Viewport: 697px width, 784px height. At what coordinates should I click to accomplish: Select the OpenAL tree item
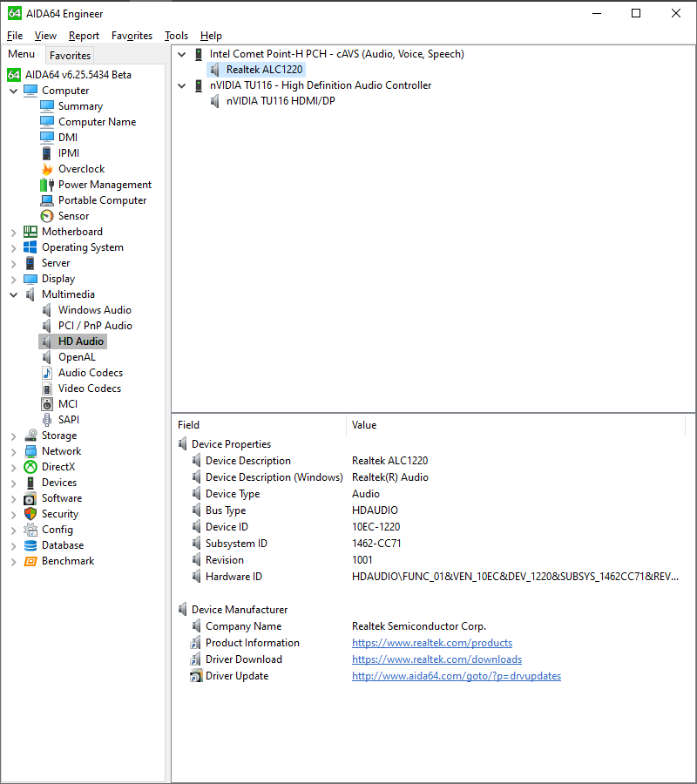[77, 357]
